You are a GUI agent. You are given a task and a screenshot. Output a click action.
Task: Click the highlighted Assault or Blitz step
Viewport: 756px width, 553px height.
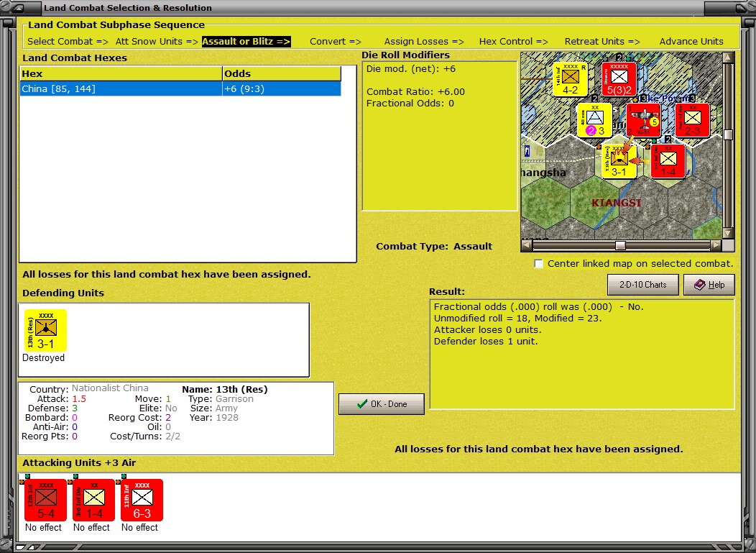click(246, 42)
